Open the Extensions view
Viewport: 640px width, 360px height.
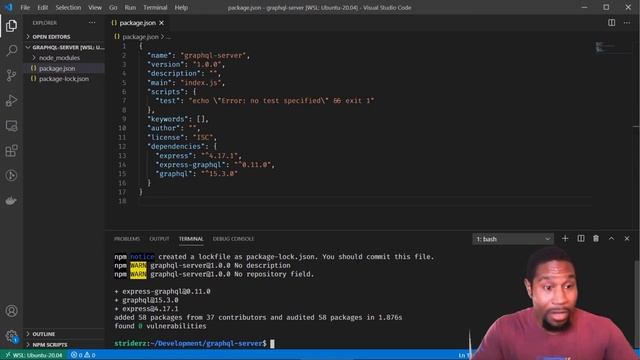11,151
